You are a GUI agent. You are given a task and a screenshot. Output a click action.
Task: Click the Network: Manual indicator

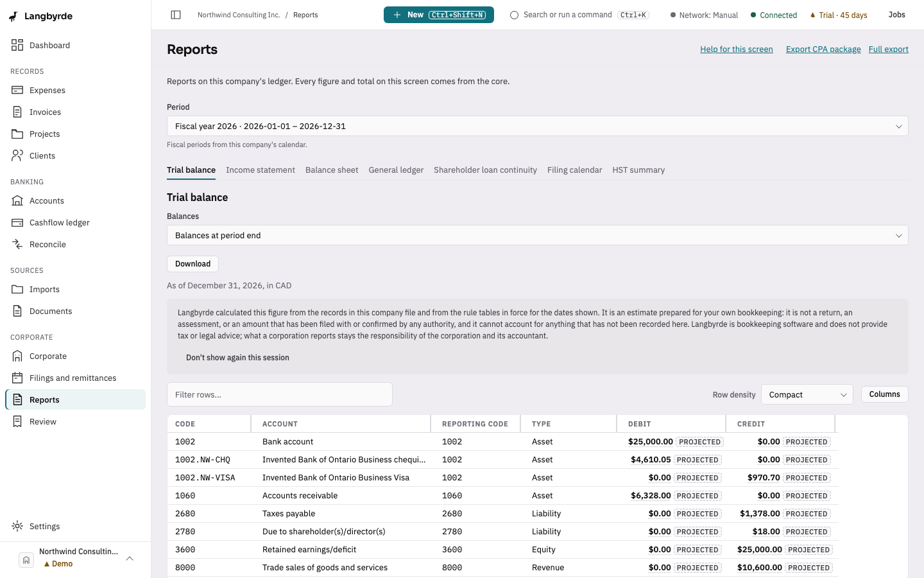[704, 15]
